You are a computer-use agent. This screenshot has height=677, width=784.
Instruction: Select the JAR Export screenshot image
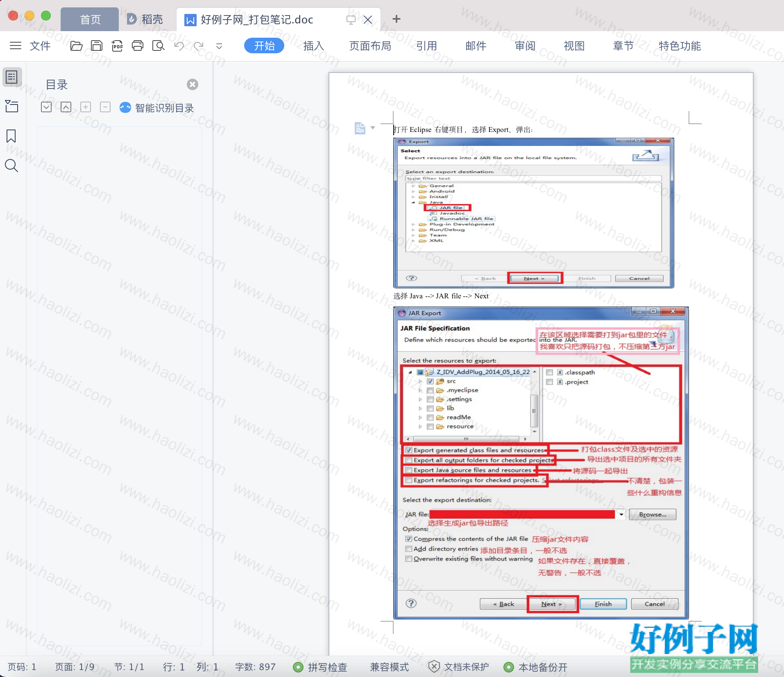coord(541,463)
